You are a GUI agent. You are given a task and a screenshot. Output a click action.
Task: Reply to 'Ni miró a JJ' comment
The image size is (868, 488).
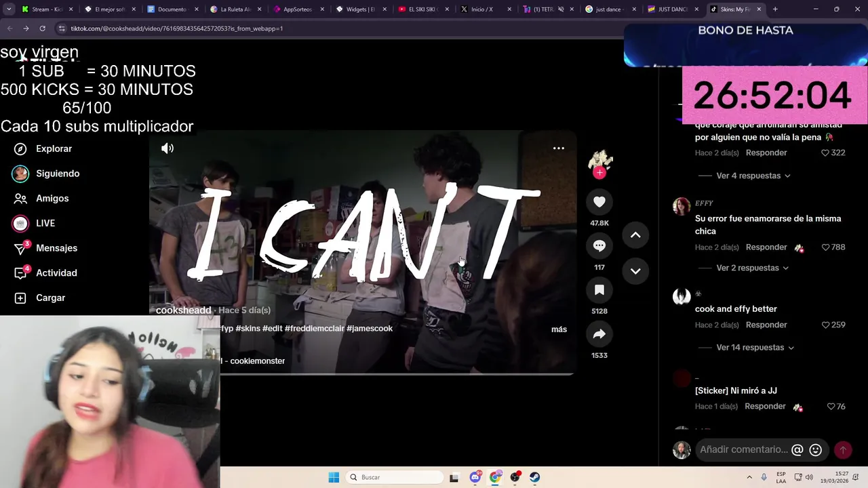[765, 407]
